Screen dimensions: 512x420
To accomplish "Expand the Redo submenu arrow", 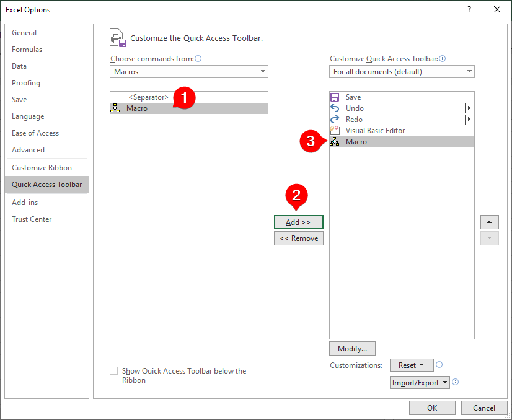I will (469, 120).
